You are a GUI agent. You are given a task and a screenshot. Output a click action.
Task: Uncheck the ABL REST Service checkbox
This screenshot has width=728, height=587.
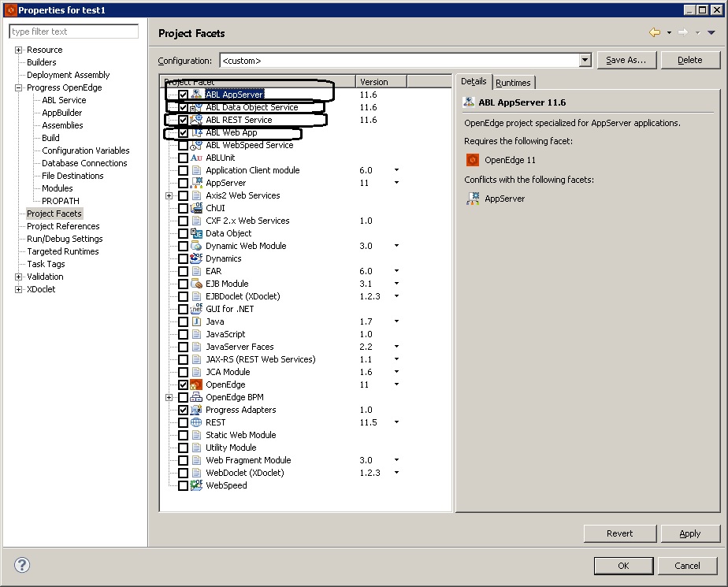pyautogui.click(x=184, y=120)
